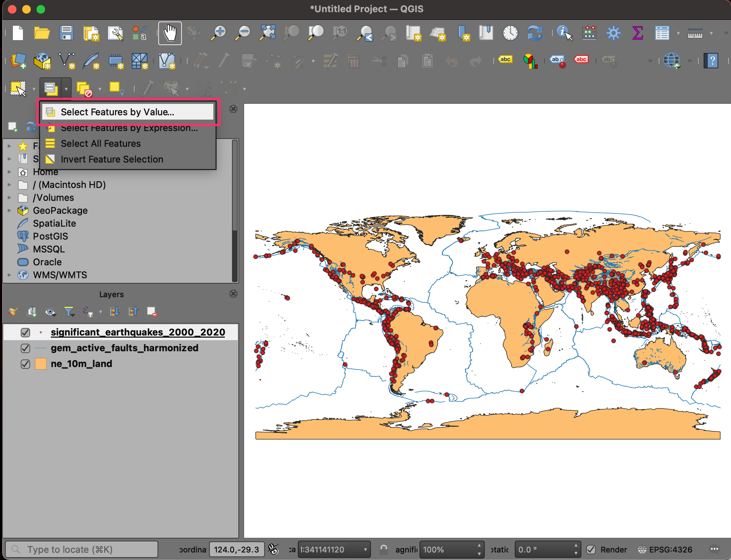The image size is (731, 560).
Task: Close the Layers panel
Action: pyautogui.click(x=233, y=294)
